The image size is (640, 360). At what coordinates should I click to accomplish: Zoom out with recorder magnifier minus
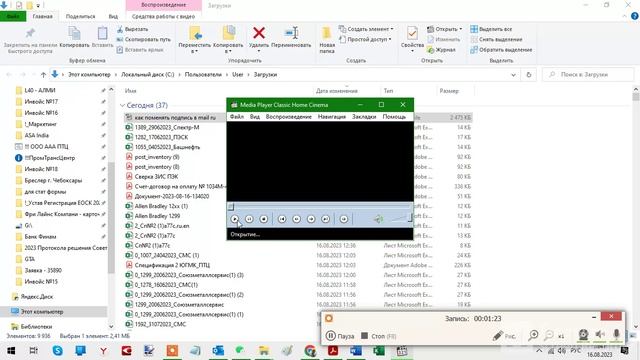(549, 336)
